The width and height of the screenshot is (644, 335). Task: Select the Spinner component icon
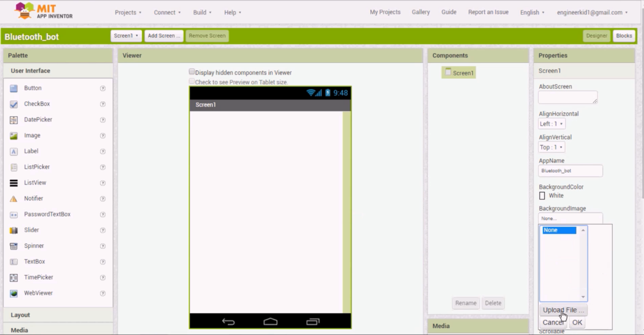13,246
